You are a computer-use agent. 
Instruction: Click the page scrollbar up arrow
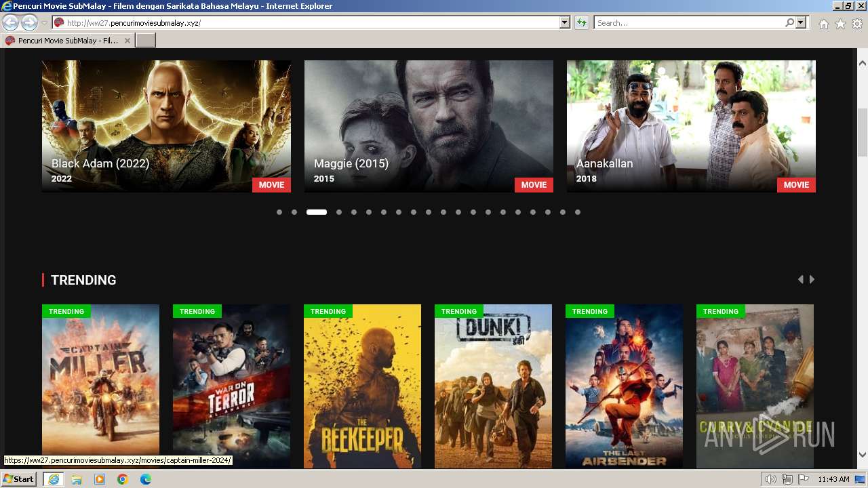863,62
